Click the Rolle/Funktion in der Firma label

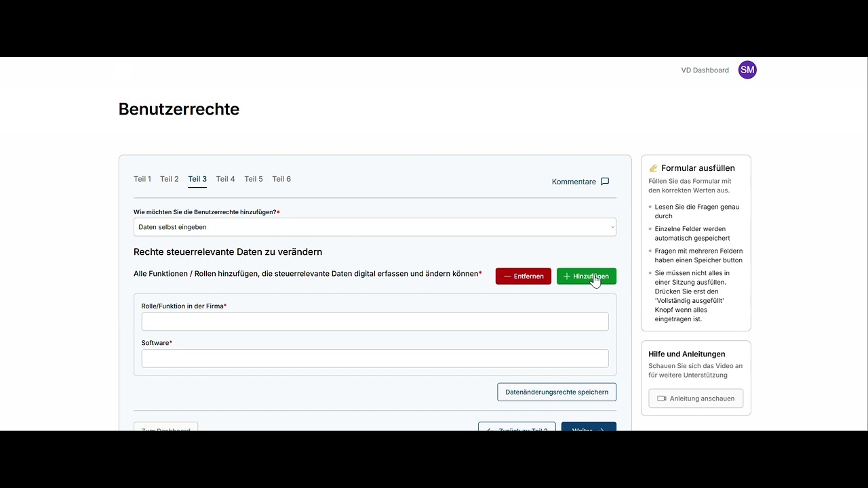tap(184, 306)
